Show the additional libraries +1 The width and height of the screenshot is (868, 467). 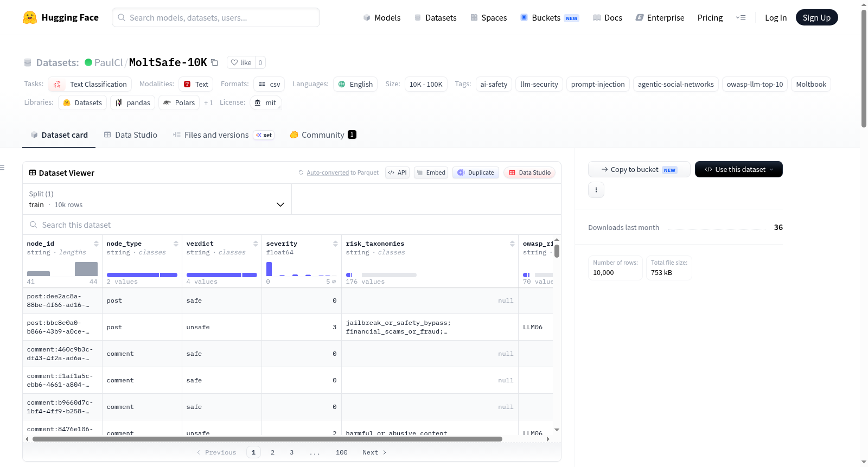tap(208, 103)
